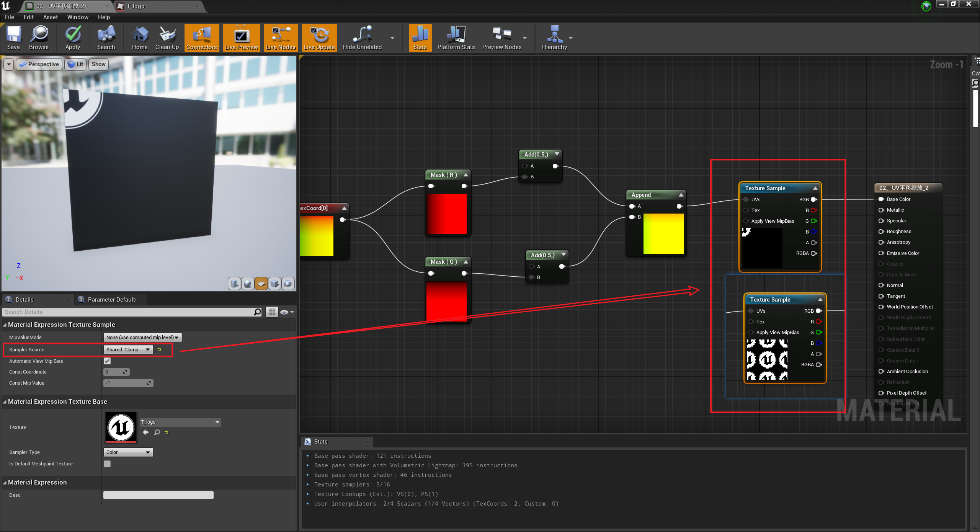Click the Apply icon to compile the material
This screenshot has width=980, height=532.
[72, 37]
